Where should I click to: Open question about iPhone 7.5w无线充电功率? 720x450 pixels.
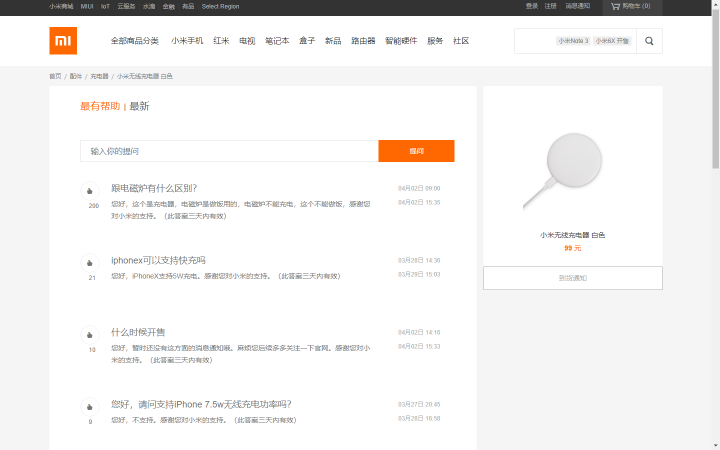tap(201, 404)
